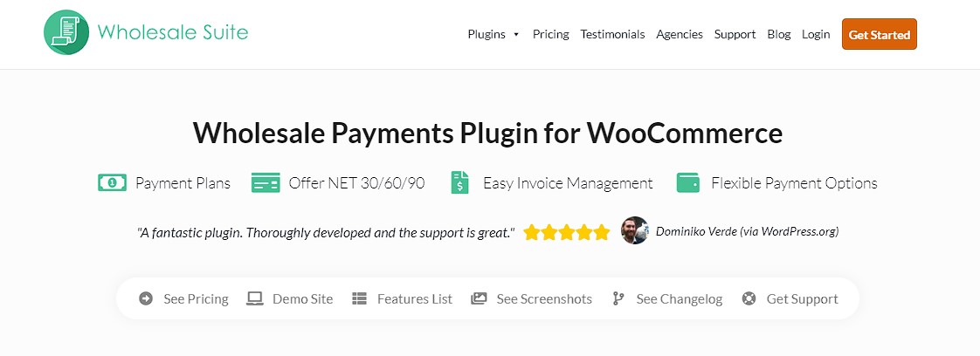
Task: Click the Wholesale Suite brand name text
Action: coord(172,32)
